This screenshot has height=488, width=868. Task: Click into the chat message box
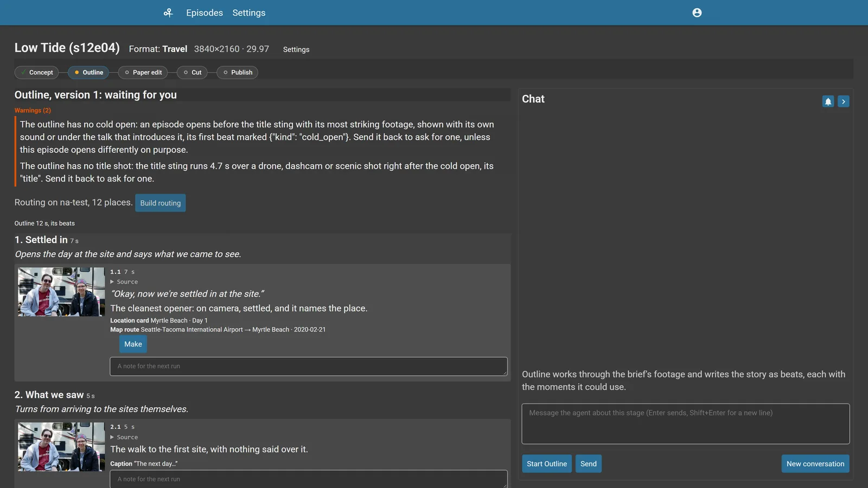[686, 423]
